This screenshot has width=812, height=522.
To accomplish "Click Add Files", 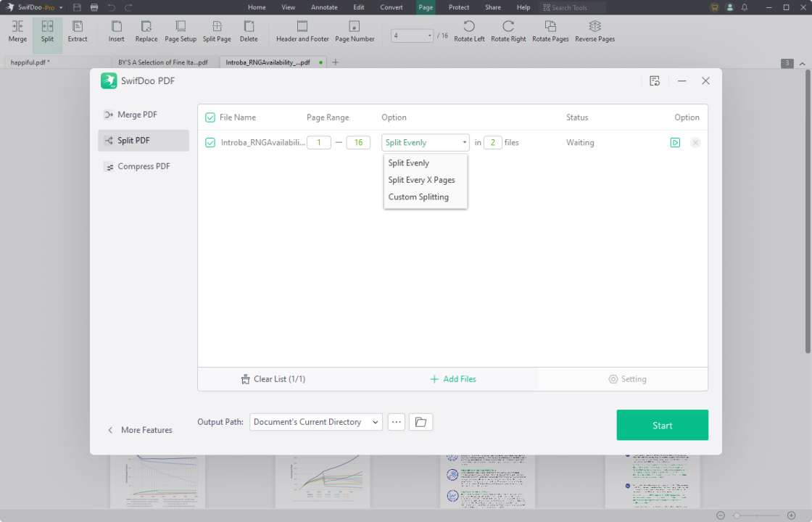I will [x=453, y=379].
